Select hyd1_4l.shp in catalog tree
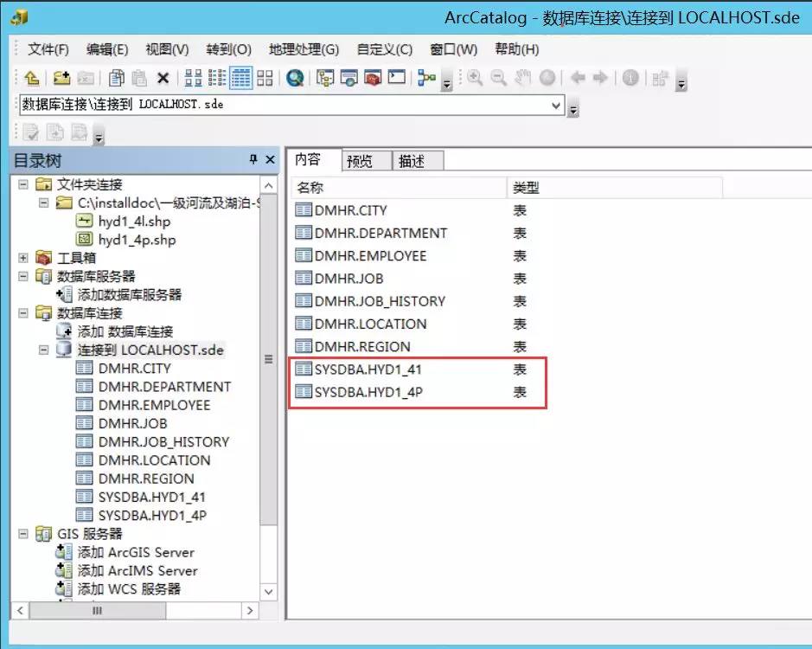The image size is (812, 649). (x=134, y=222)
